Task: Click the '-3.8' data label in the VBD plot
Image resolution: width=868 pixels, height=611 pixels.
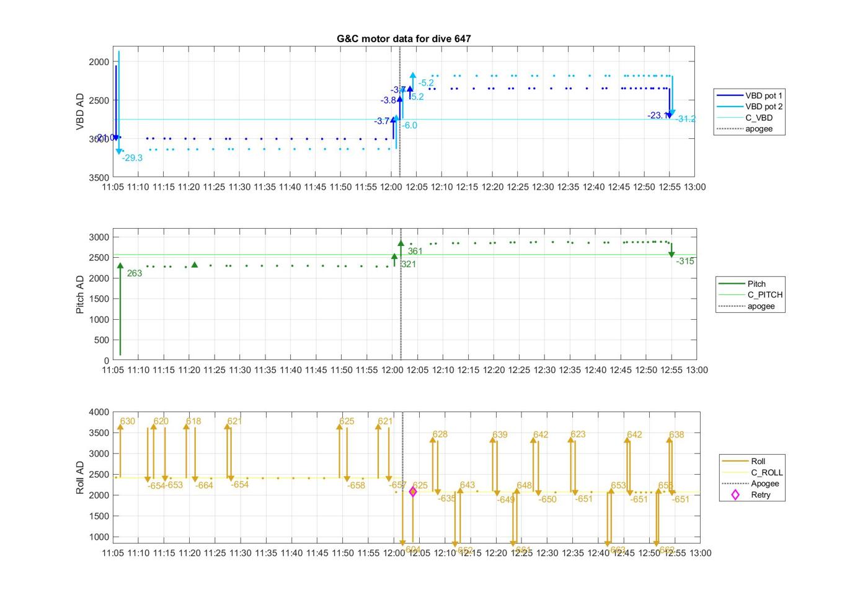Action: click(388, 100)
